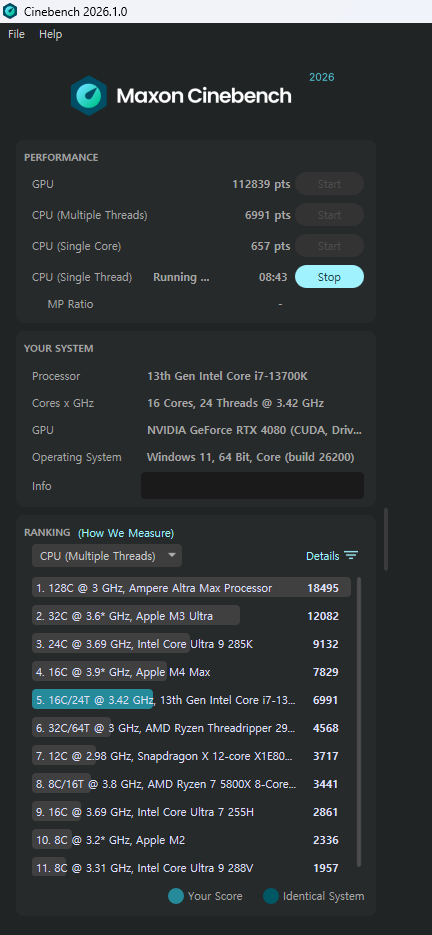This screenshot has height=935, width=432.
Task: Select the Intel Core Ultra 9 285K row
Action: coord(191,644)
